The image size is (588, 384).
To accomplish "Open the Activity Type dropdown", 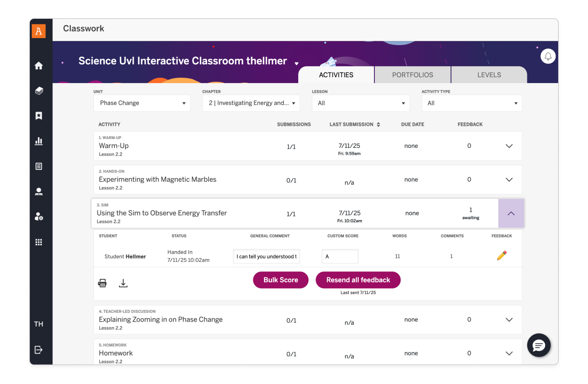I will pyautogui.click(x=472, y=103).
